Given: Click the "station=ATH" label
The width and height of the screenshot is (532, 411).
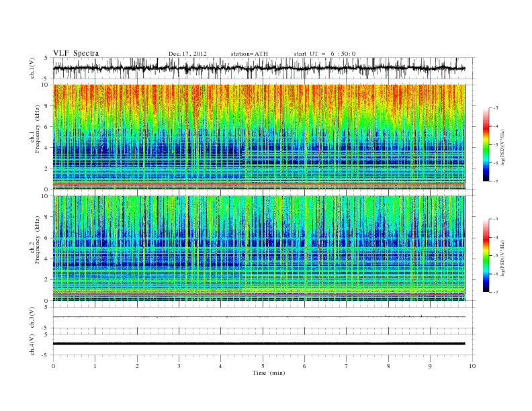Looking at the screenshot, I should point(249,54).
